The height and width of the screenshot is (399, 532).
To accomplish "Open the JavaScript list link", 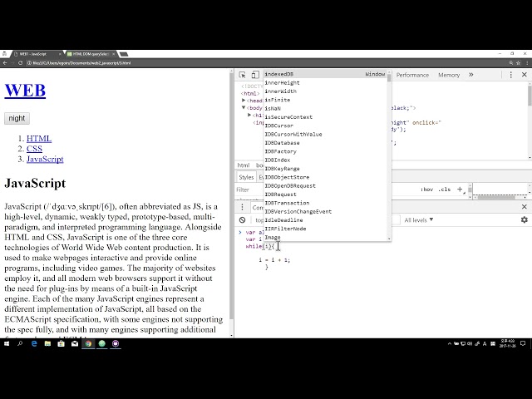I will 45,159.
